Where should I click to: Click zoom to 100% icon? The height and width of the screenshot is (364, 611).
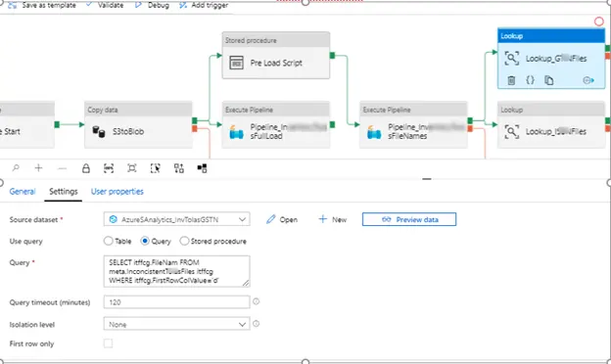click(109, 168)
